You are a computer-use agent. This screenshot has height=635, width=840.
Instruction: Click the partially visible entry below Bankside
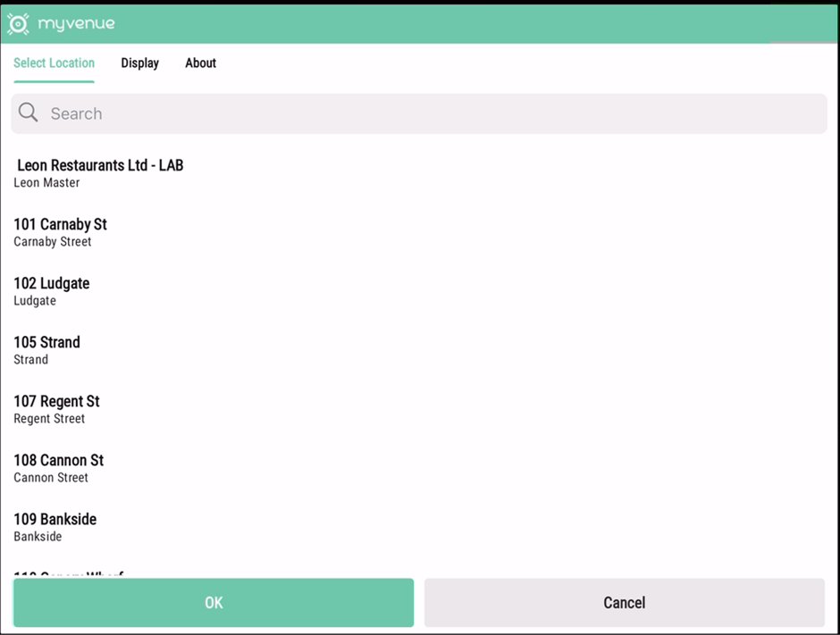coord(69,573)
